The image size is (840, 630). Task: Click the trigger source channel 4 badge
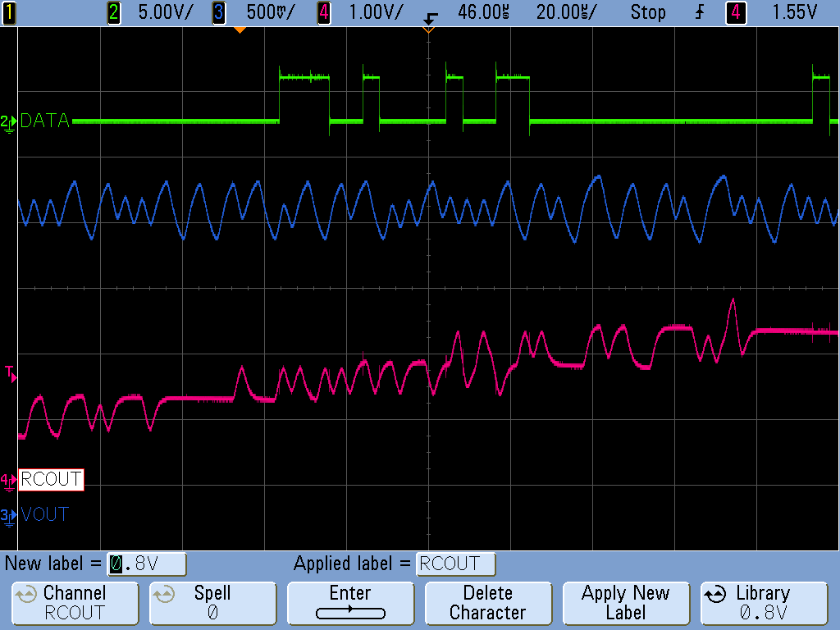tap(736, 12)
